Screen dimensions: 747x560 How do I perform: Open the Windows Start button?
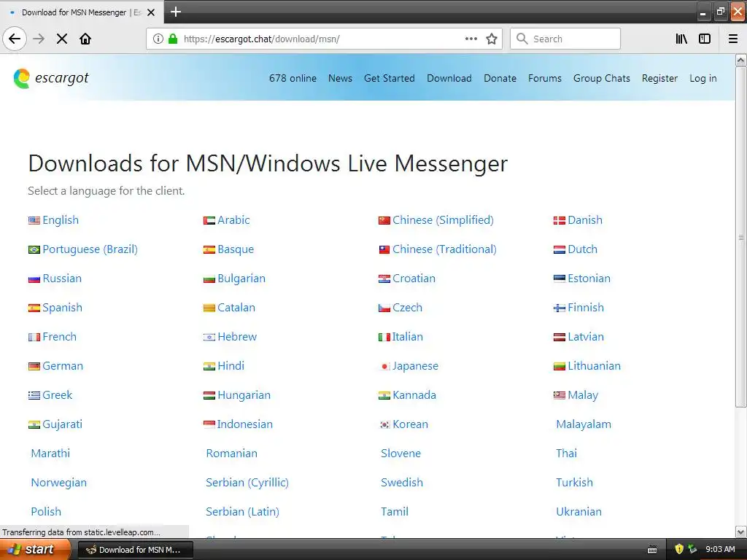pyautogui.click(x=34, y=550)
